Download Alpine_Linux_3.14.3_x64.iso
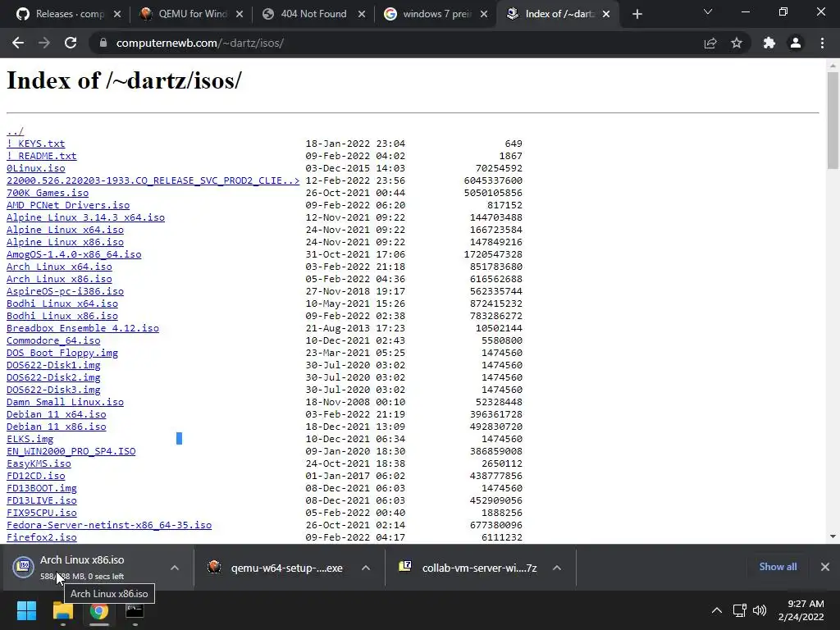Image resolution: width=840 pixels, height=630 pixels. [x=85, y=217]
